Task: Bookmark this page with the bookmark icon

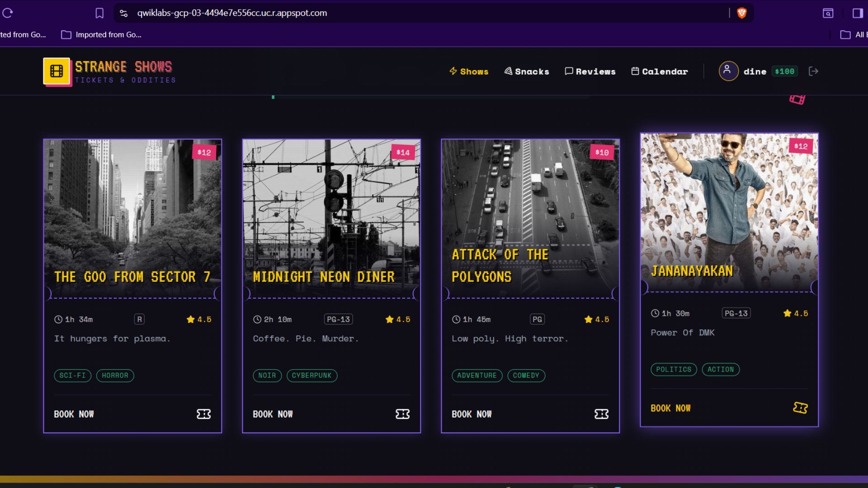Action: coord(99,13)
